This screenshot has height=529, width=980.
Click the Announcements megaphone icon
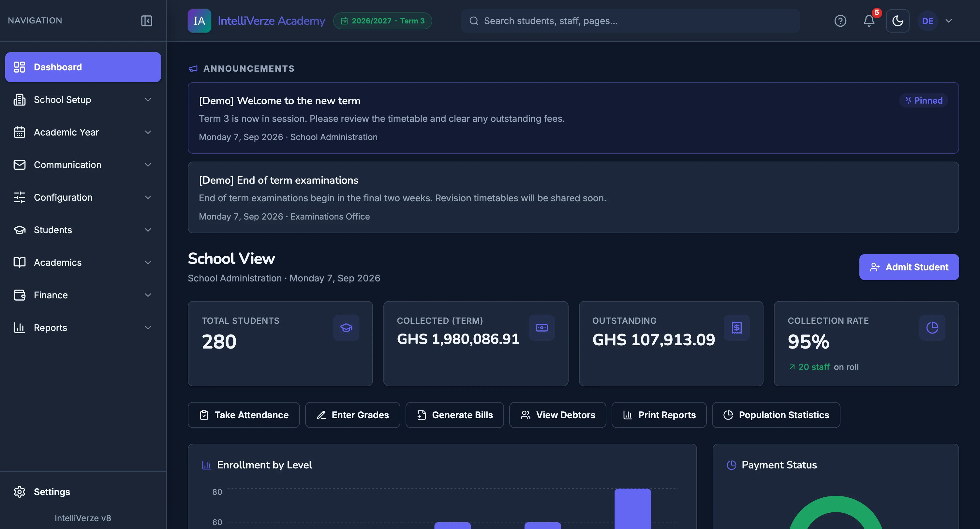coord(193,68)
